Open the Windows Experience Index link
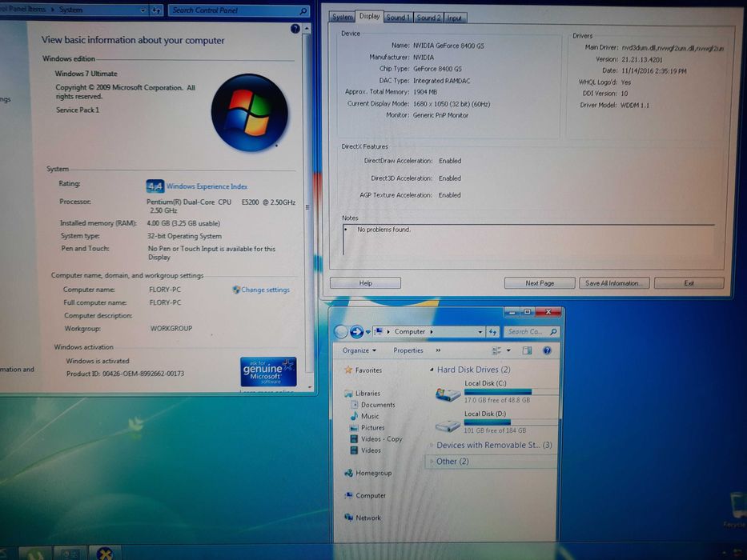Screen dimensions: 747x560 click(207, 186)
